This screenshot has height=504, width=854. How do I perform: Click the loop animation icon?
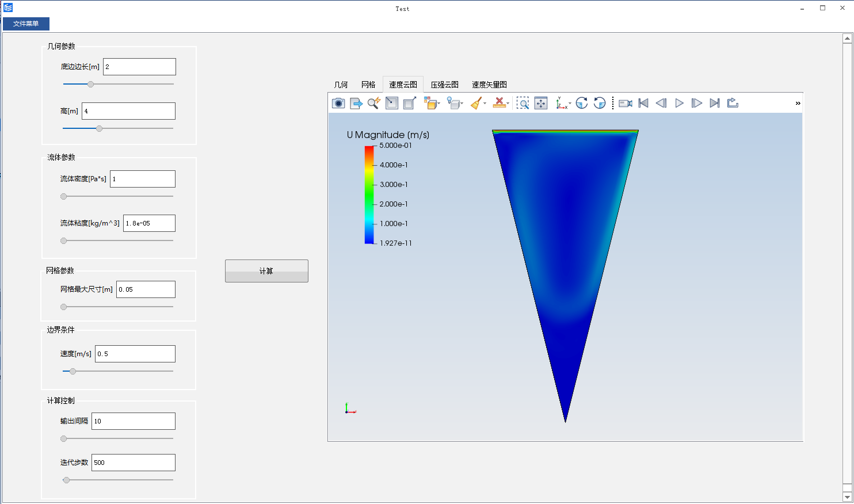[x=733, y=103]
